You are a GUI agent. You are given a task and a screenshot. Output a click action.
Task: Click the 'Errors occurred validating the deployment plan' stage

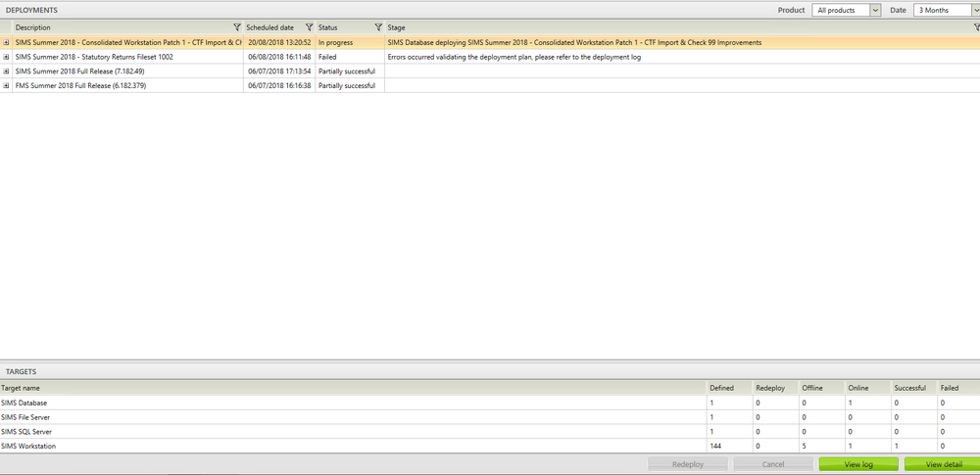[514, 57]
